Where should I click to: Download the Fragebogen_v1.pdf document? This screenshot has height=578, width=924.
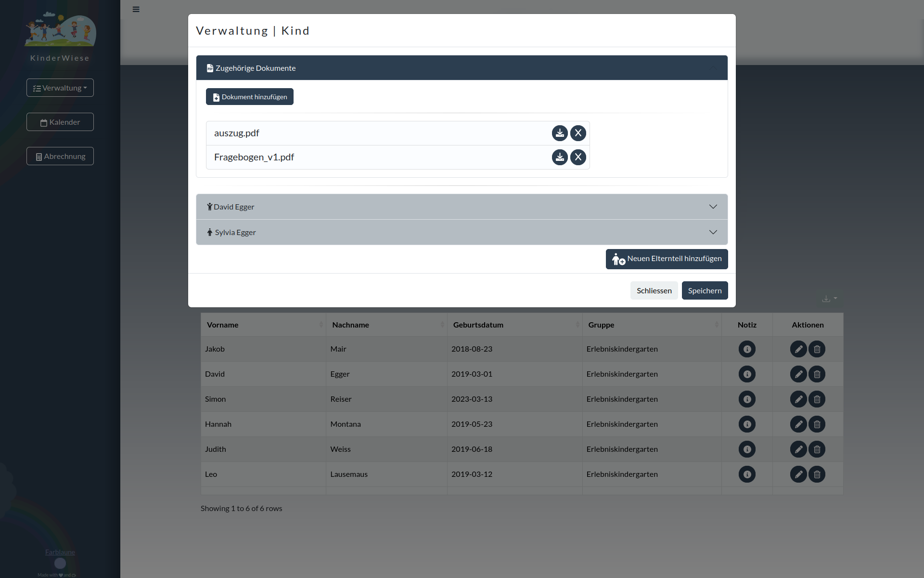click(560, 157)
